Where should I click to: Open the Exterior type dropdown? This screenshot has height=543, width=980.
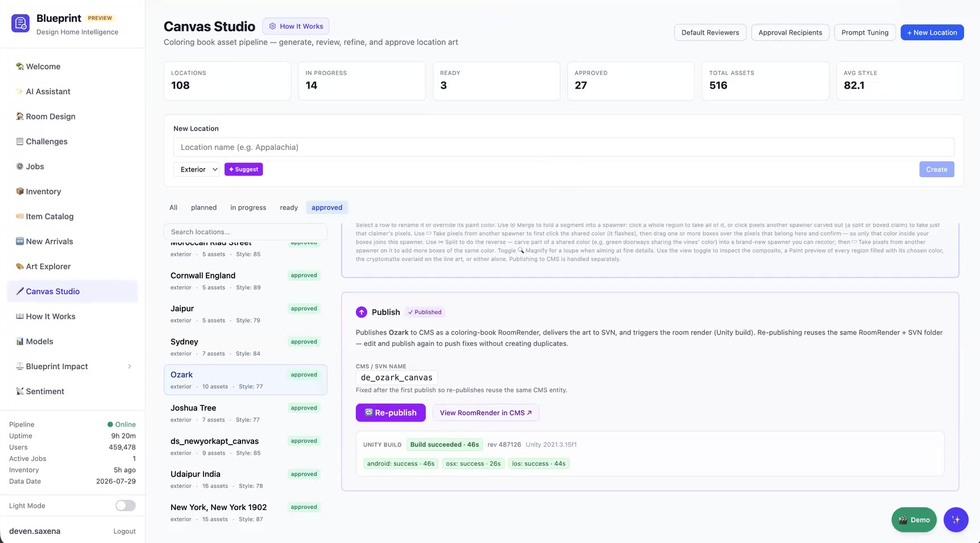point(197,169)
